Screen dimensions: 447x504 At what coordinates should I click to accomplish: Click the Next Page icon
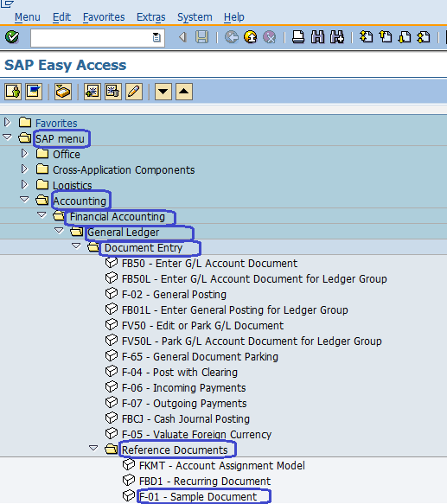(x=405, y=37)
